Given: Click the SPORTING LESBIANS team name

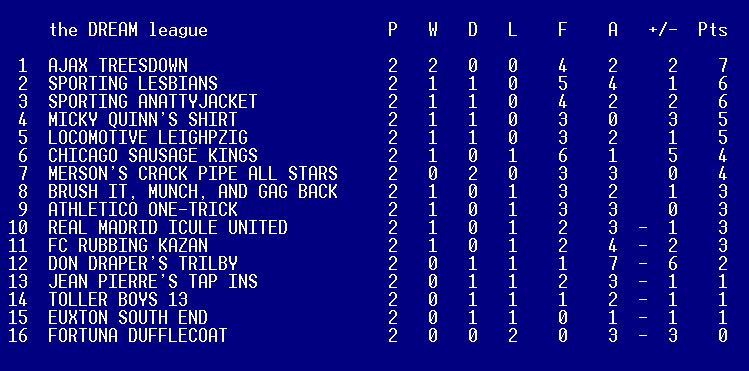Looking at the screenshot, I should 133,84.
